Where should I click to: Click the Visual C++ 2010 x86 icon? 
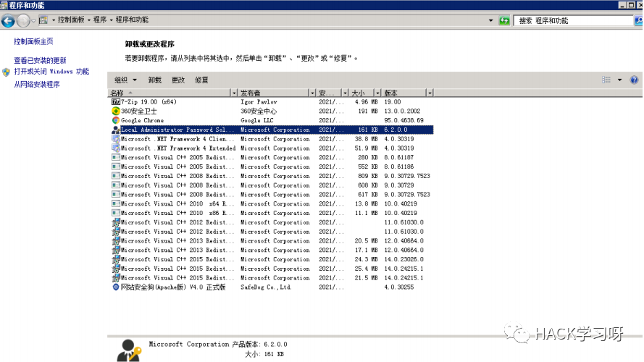click(x=115, y=213)
